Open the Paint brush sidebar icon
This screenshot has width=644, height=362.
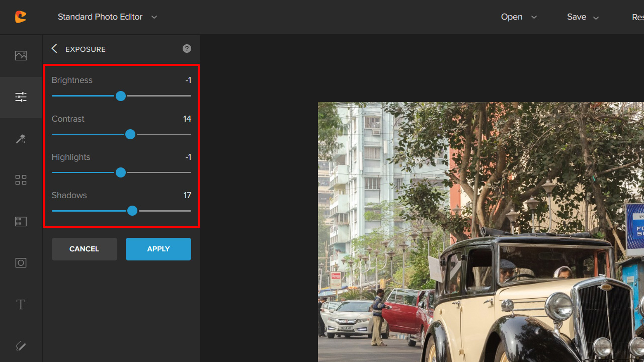21,346
